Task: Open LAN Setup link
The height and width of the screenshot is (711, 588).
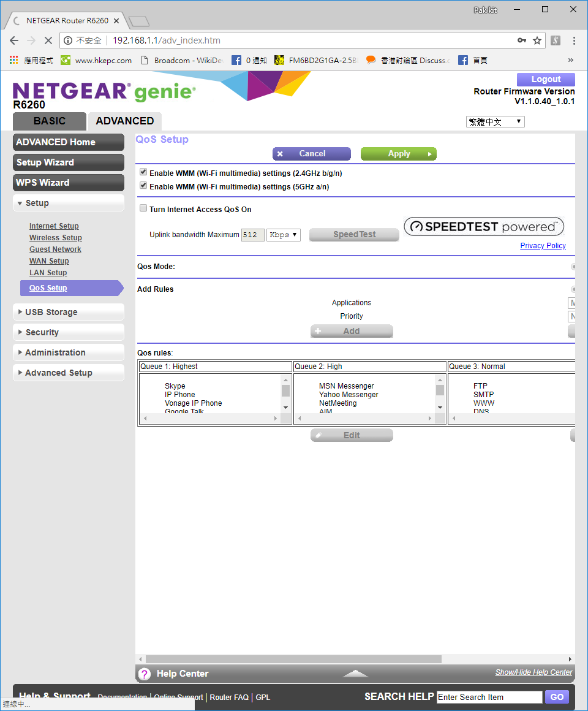Action: (x=48, y=273)
